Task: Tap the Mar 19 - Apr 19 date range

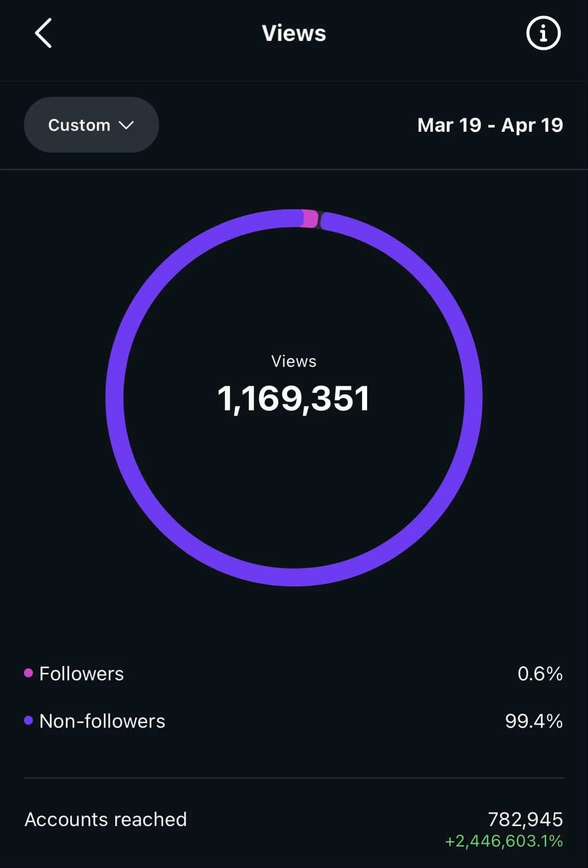Action: (490, 125)
